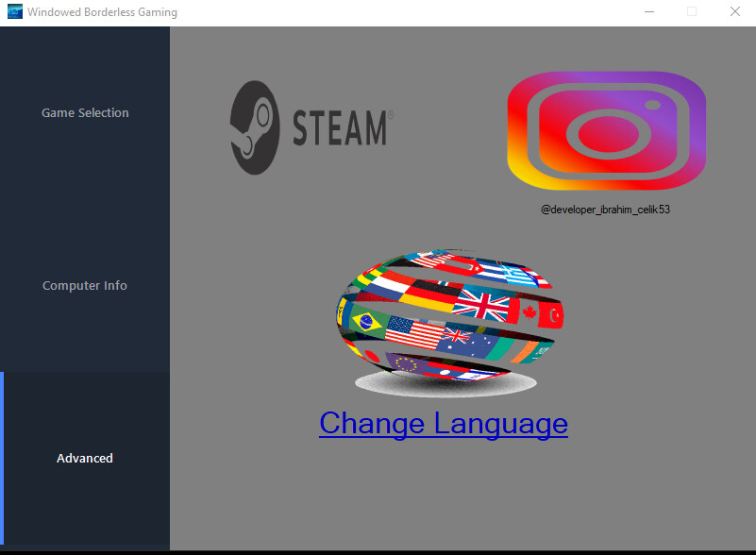This screenshot has height=555, width=756.
Task: Click the Australian flag on the globe
Action: click(x=462, y=342)
